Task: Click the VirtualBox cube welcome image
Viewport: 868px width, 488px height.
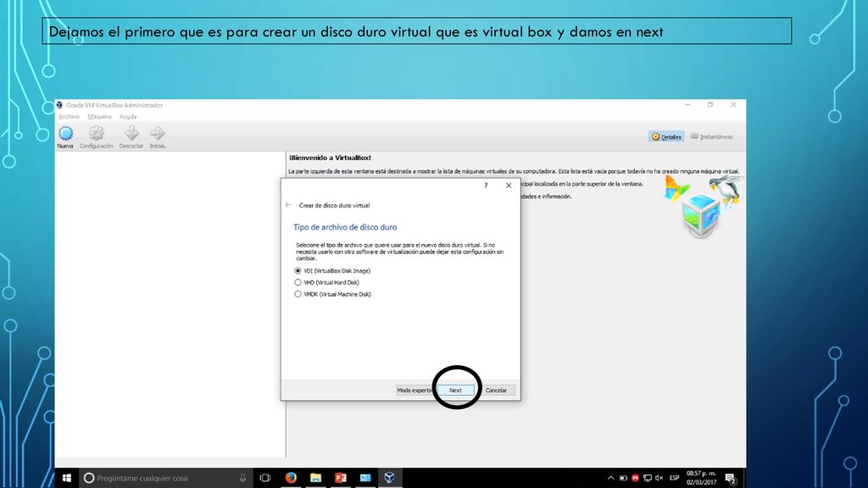Action: tap(704, 207)
